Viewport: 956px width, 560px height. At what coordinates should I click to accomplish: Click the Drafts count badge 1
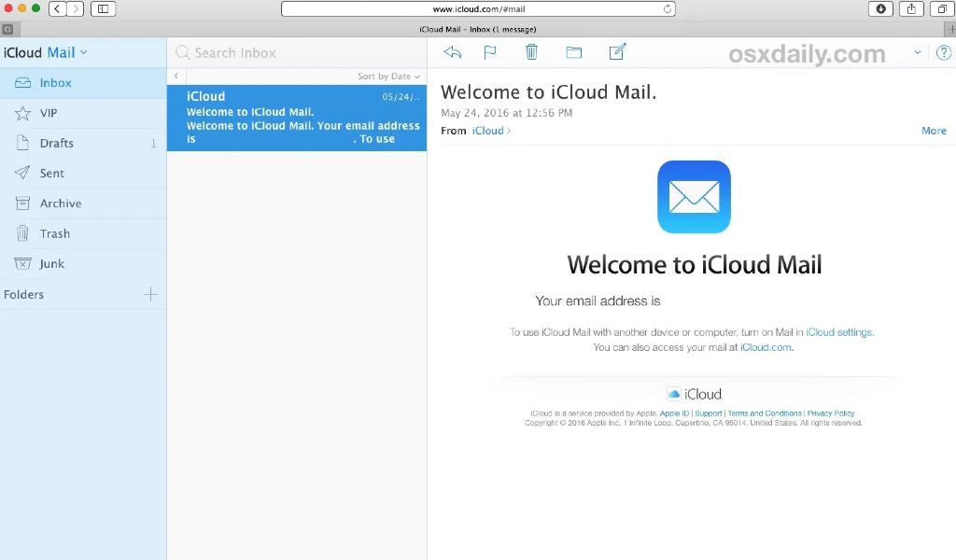[153, 143]
